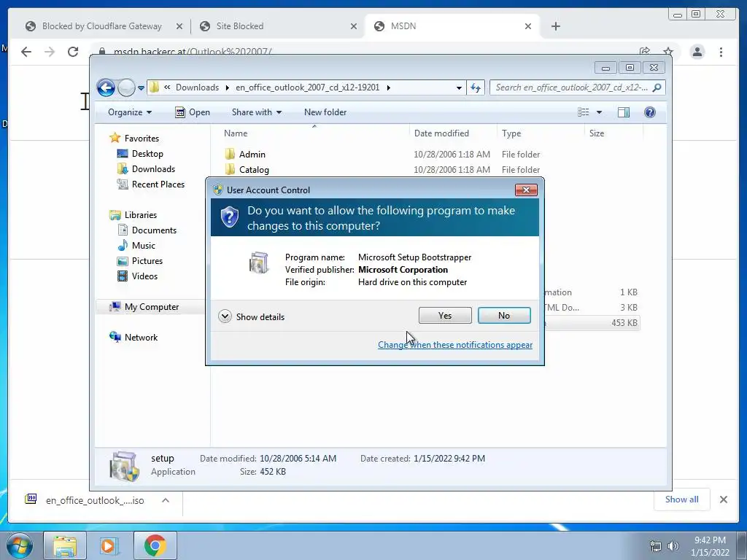Viewport: 747px width, 560px height.
Task: Sort by the Name column header
Action: click(236, 133)
